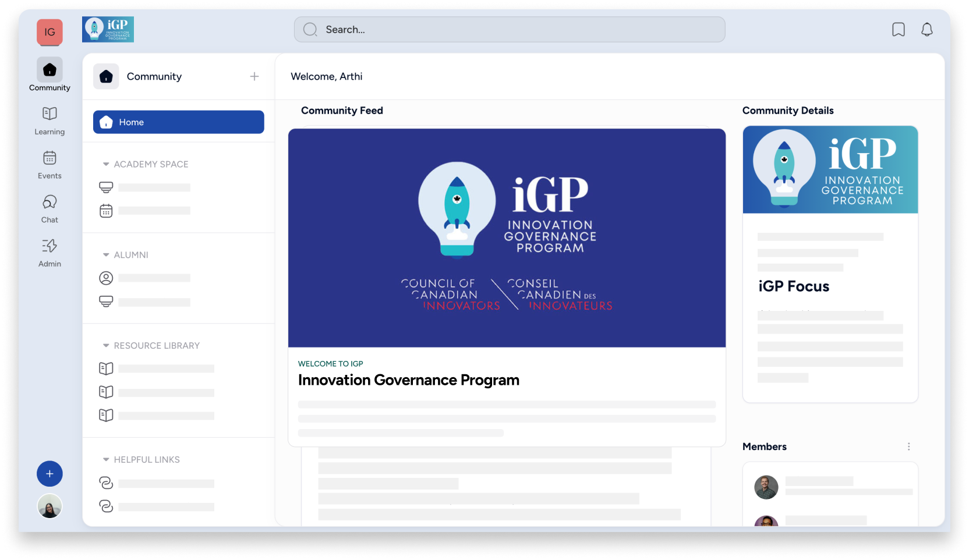The width and height of the screenshot is (969, 560).
Task: Open Events in the left rail
Action: pos(49,165)
